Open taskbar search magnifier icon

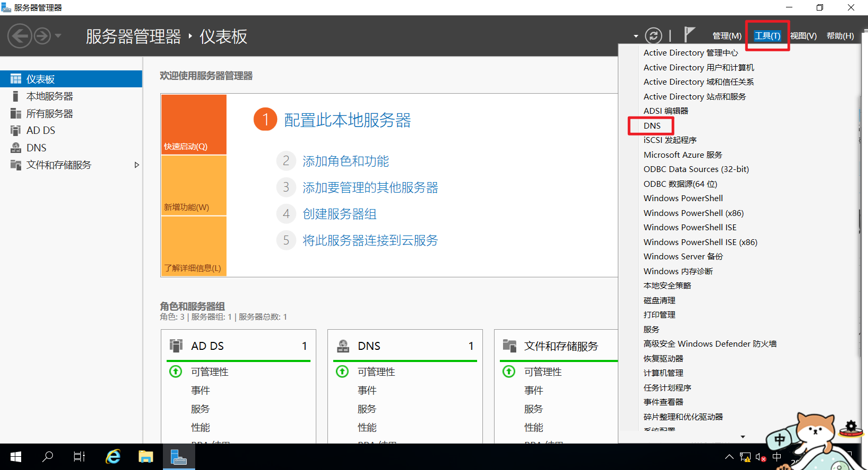coord(48,457)
